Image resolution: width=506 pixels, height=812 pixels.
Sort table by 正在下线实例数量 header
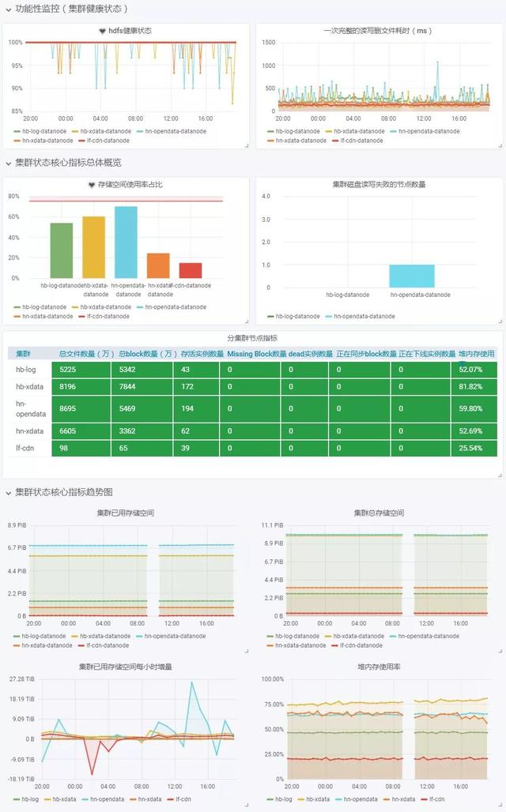[x=427, y=354]
